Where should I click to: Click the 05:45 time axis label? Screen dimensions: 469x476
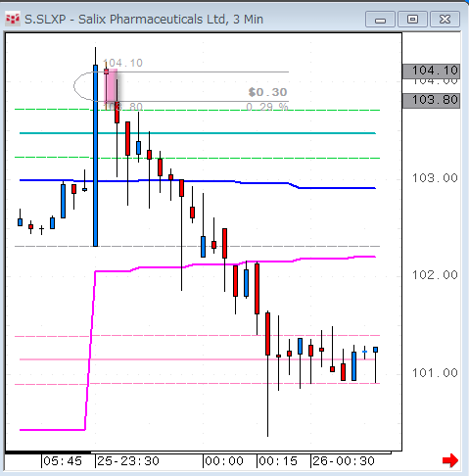pos(63,461)
